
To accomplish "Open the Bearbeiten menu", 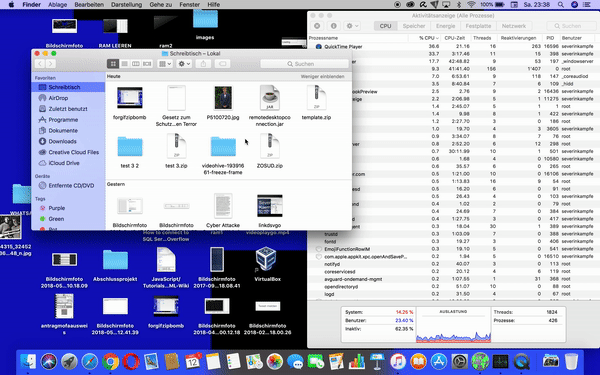I will point(89,5).
